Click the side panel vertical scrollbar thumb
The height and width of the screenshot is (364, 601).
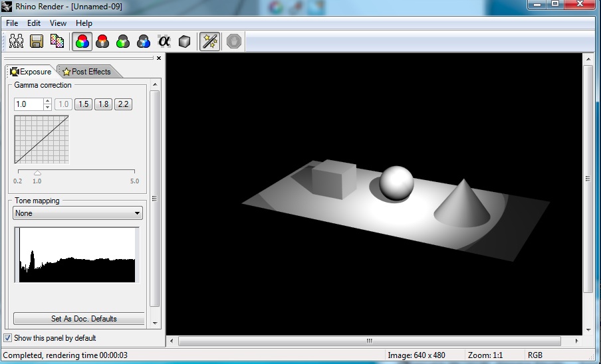coord(155,199)
